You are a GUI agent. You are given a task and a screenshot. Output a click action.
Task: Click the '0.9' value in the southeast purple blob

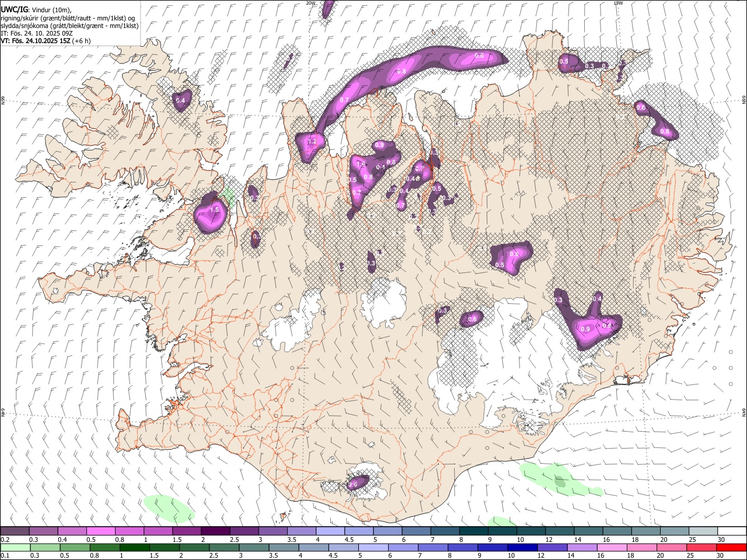[x=586, y=329]
